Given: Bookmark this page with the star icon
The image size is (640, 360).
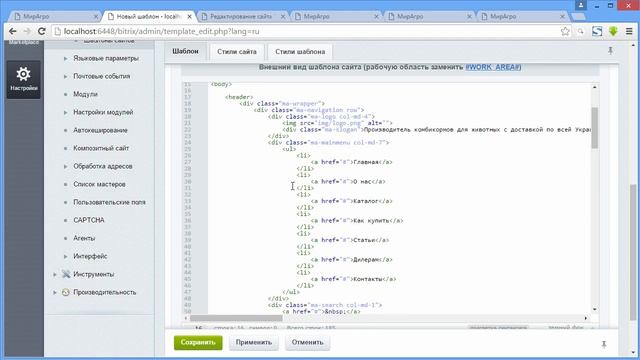Looking at the screenshot, I should point(565,31).
